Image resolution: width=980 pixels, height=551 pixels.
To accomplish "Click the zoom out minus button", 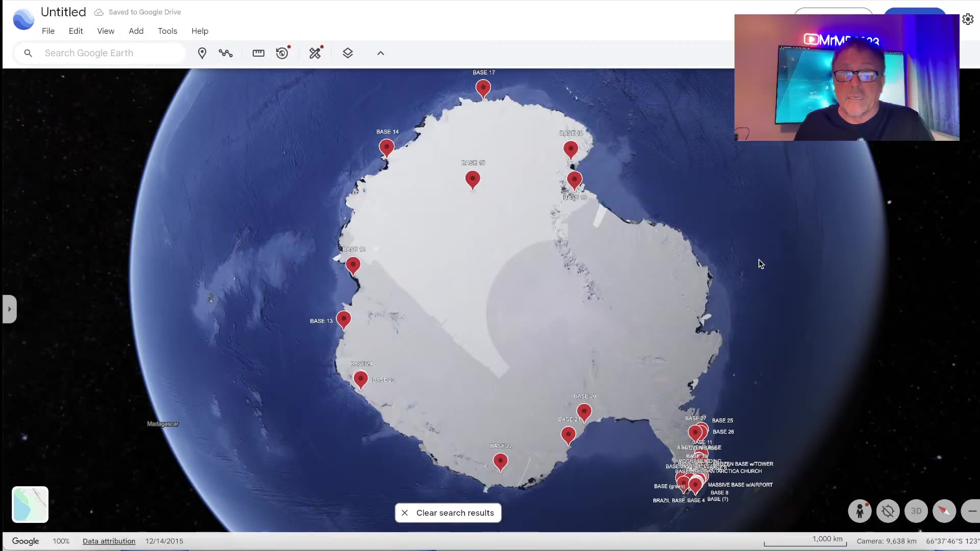I will point(971,511).
